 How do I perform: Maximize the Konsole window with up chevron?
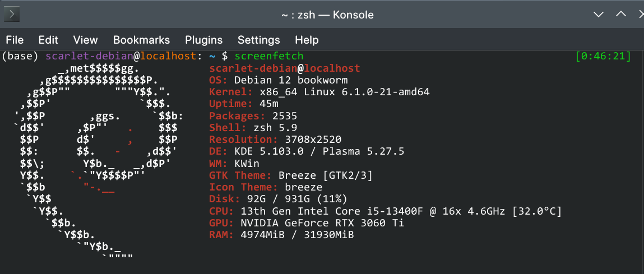click(x=620, y=15)
